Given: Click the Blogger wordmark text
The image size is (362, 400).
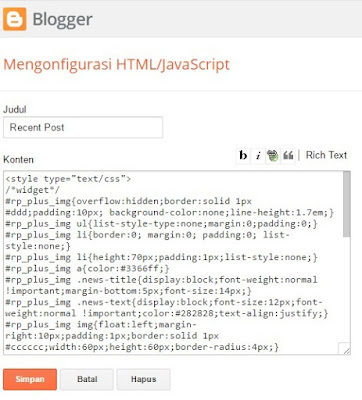Looking at the screenshot, I should pyautogui.click(x=63, y=20).
